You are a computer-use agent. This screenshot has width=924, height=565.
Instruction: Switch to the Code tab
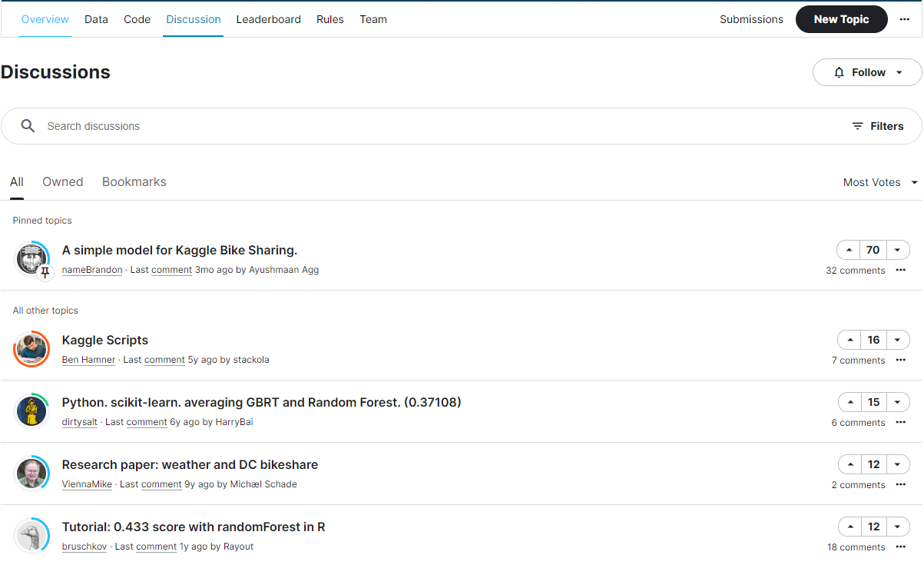137,19
